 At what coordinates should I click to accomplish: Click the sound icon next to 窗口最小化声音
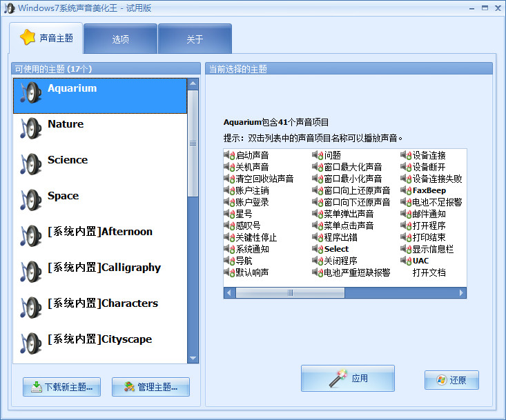pyautogui.click(x=318, y=179)
